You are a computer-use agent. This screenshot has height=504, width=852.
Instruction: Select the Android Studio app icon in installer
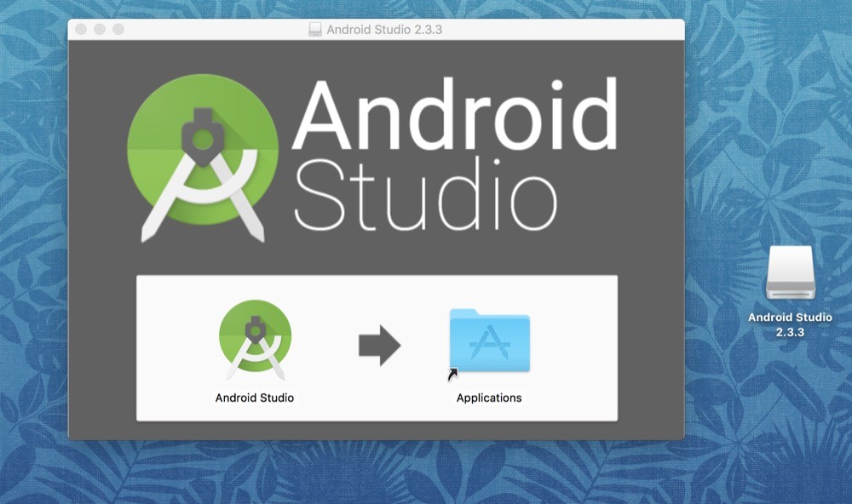click(x=254, y=339)
